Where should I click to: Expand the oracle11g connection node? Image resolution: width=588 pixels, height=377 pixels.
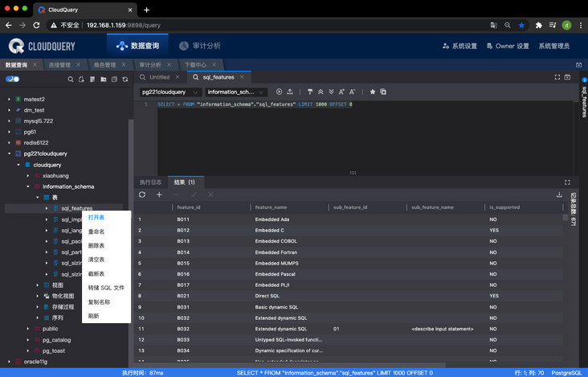(9, 362)
